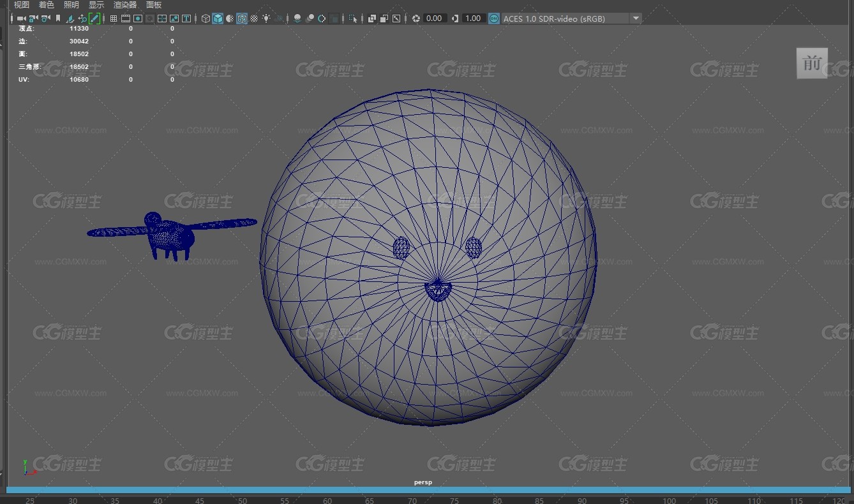Click the Gamma icon
854x504 pixels.
(455, 19)
